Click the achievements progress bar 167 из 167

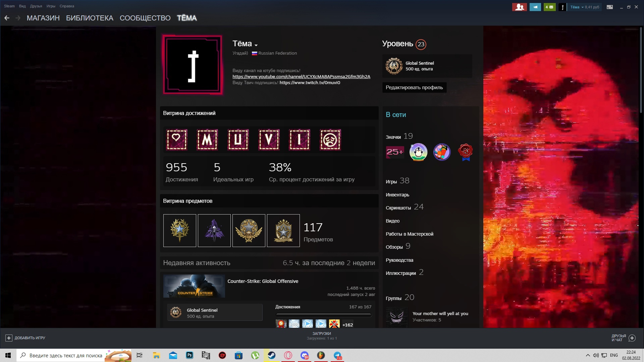pos(323,315)
